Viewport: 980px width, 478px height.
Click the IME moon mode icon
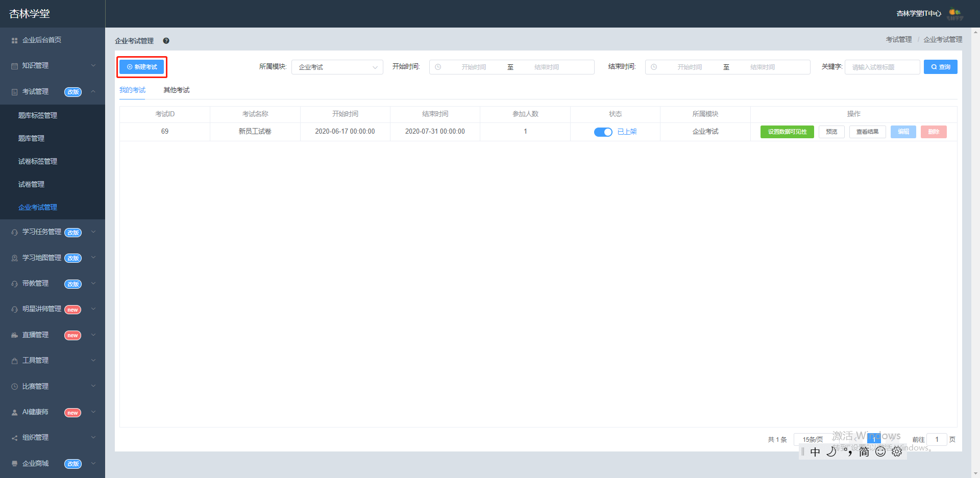(x=831, y=451)
